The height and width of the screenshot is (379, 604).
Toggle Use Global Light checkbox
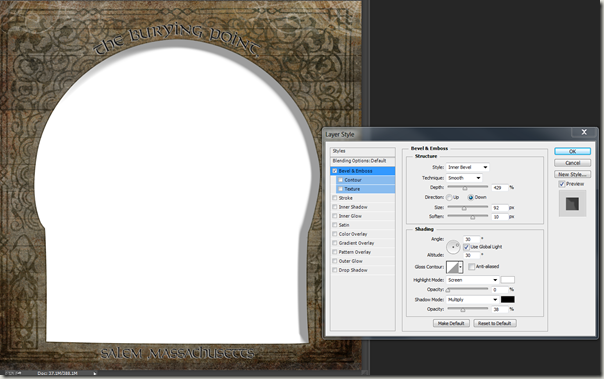pyautogui.click(x=466, y=247)
